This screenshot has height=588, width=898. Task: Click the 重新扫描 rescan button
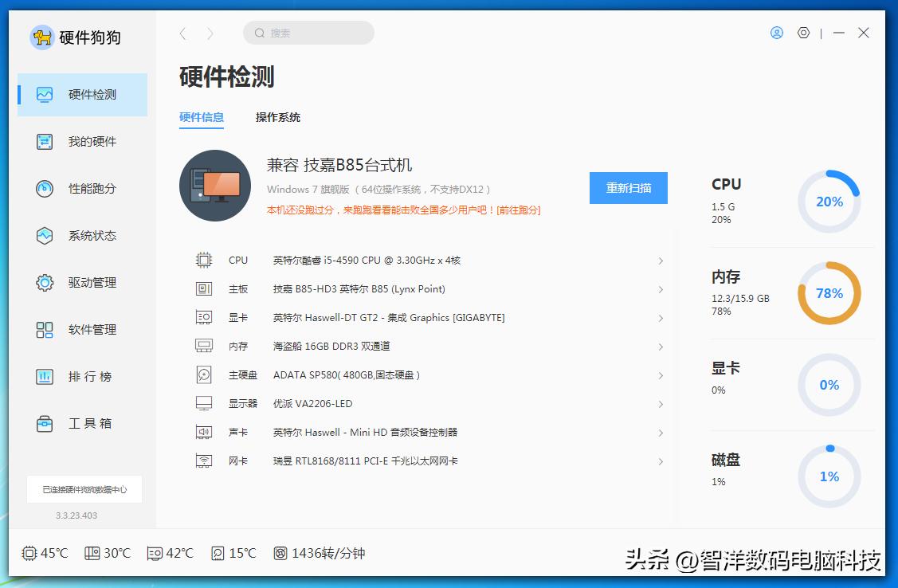[629, 188]
